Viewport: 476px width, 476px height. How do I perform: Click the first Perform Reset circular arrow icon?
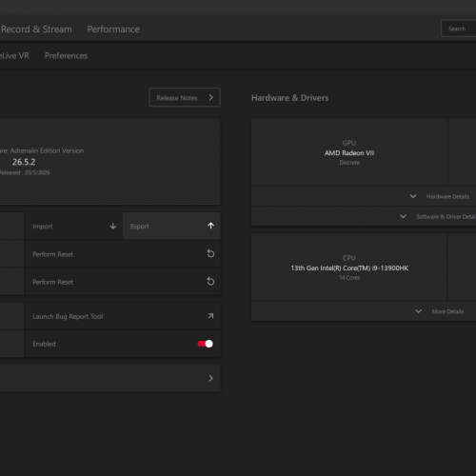210,253
